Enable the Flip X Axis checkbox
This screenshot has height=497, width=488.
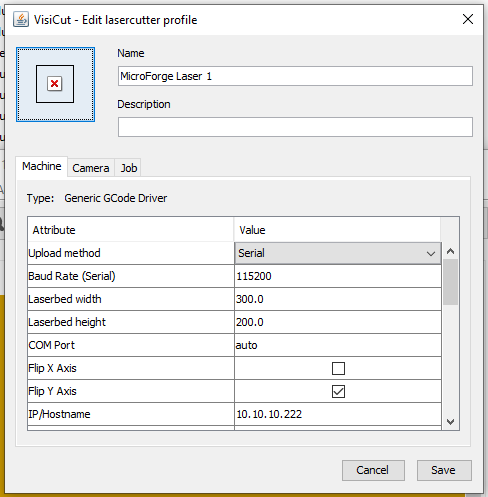[x=338, y=368]
